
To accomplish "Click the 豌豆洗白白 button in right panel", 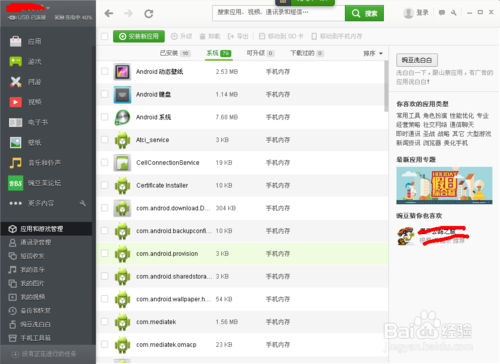I will 417,60.
